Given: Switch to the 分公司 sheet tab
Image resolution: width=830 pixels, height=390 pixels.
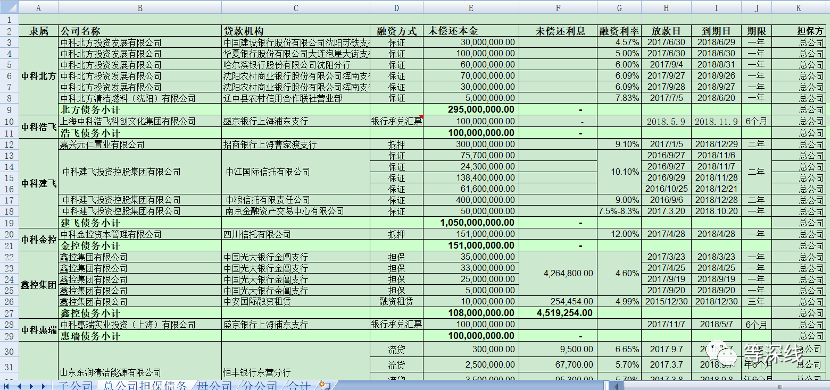Looking at the screenshot, I should coord(261,386).
